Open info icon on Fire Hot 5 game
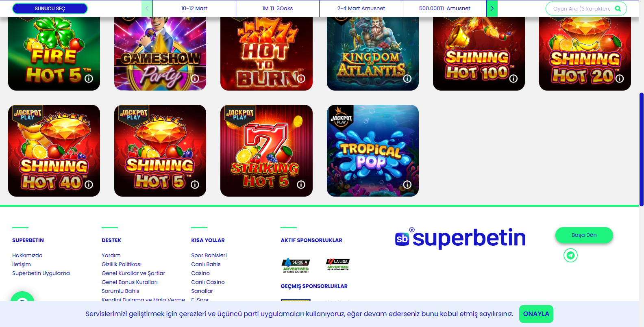Screen dimensions: 644x327 [89, 79]
